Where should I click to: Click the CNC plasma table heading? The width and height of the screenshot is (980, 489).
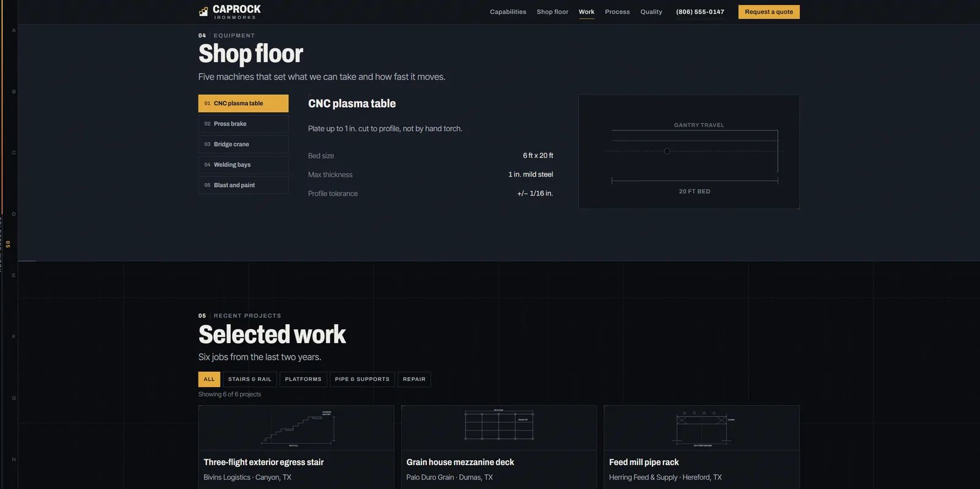[352, 104]
